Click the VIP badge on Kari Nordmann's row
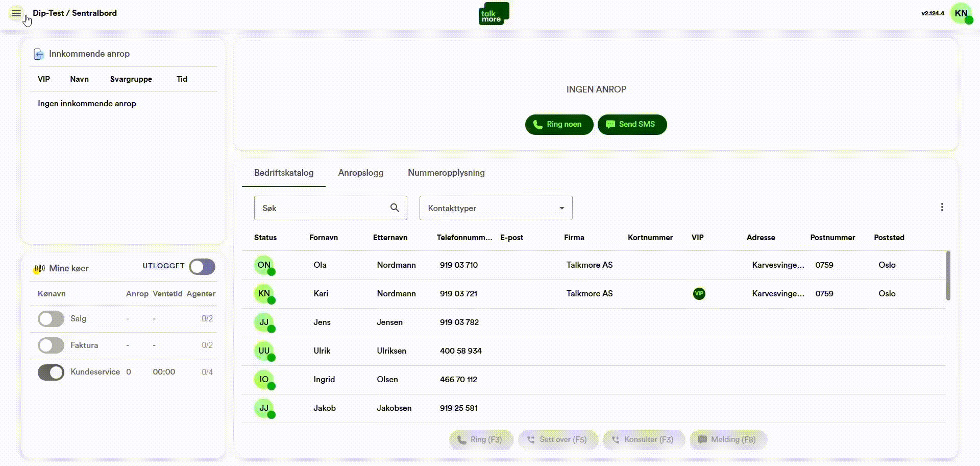This screenshot has width=980, height=466. point(699,294)
